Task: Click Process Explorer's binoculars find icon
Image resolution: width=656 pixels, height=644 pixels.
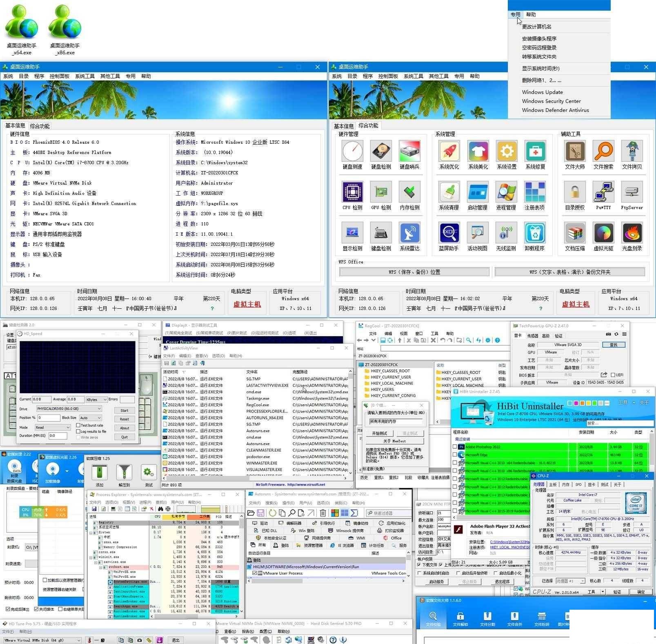Action: point(160,509)
